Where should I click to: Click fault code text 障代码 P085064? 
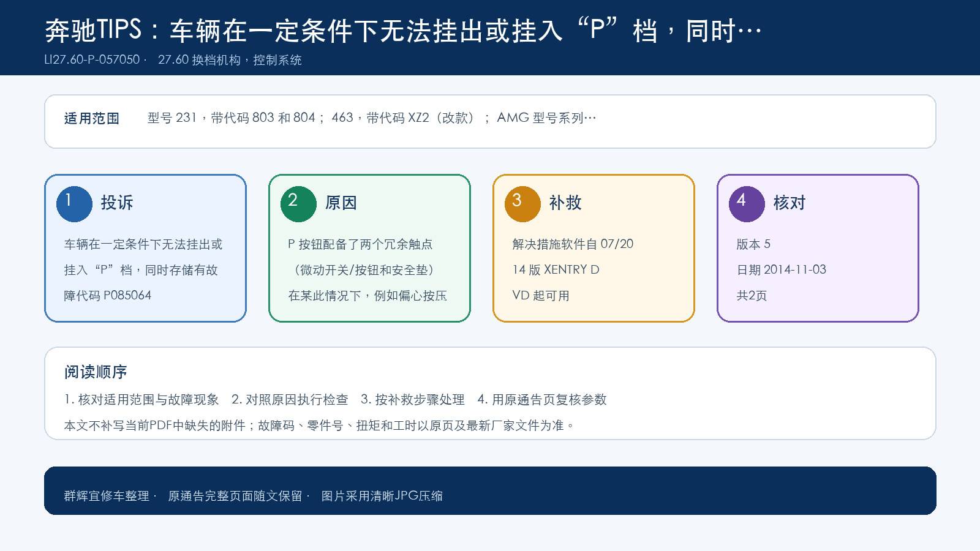(108, 296)
